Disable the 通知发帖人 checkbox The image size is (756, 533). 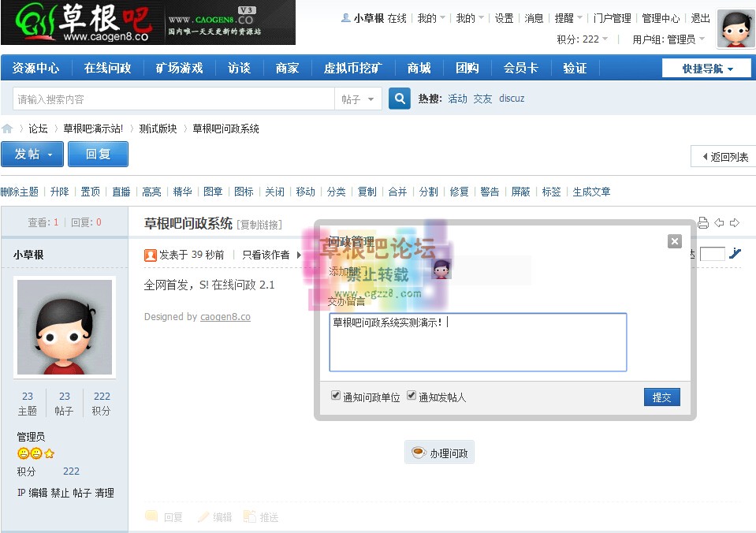click(x=412, y=395)
